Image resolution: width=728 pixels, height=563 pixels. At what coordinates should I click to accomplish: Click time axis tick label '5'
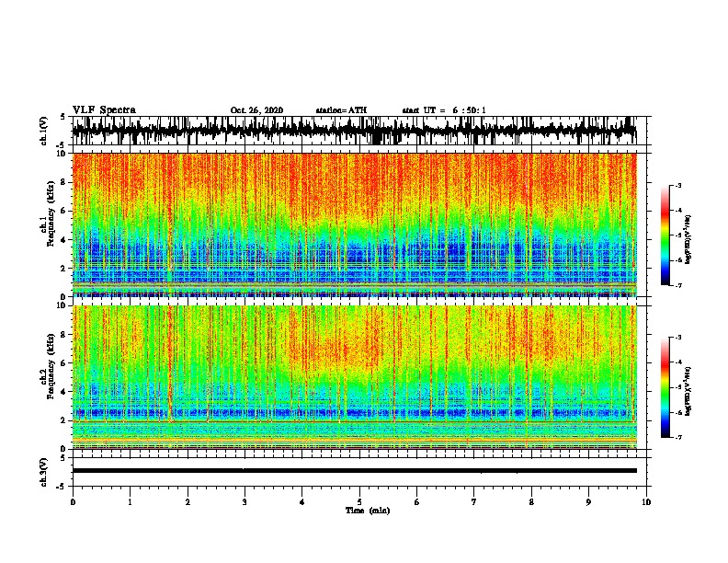pyautogui.click(x=359, y=502)
